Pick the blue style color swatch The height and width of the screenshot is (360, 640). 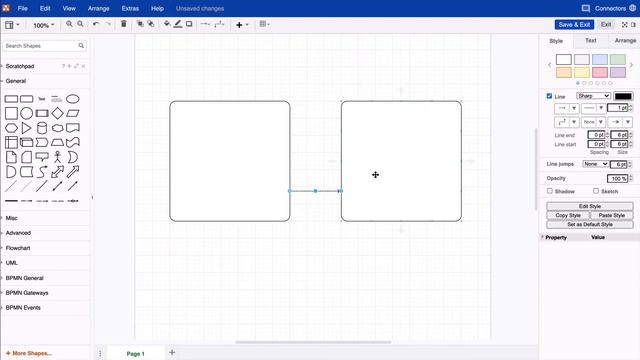coord(600,60)
